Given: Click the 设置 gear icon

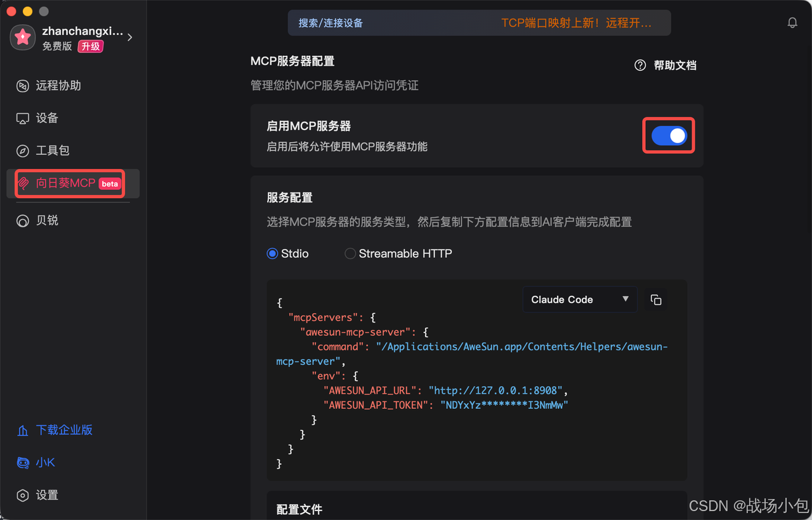Looking at the screenshot, I should (23, 495).
